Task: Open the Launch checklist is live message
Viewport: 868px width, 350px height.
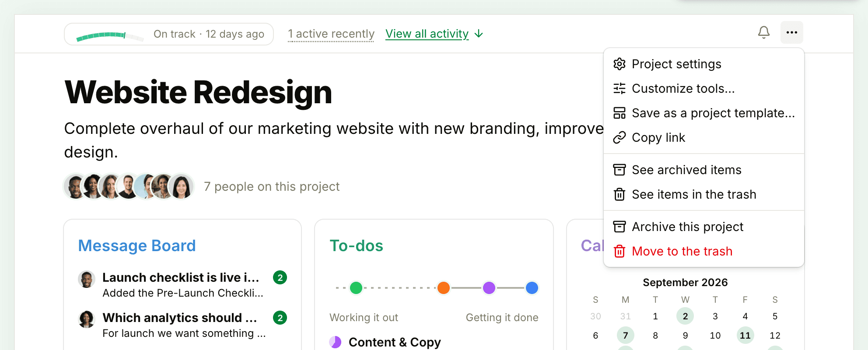Action: (x=181, y=277)
